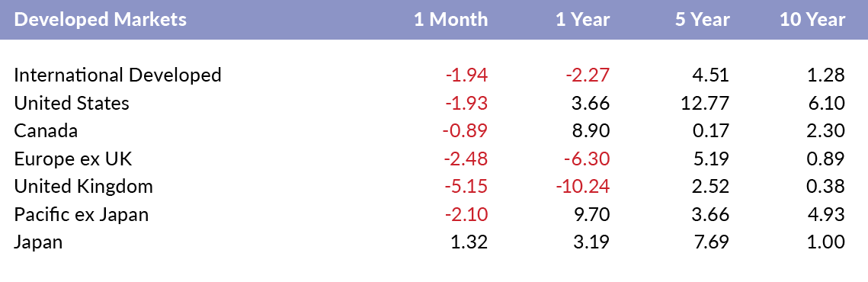
Task: Select United Kingdom 1 Year value -10.24
Action: [582, 186]
